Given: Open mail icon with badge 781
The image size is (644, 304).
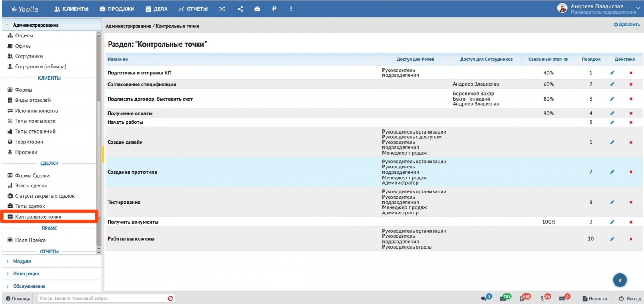Looking at the screenshot, I should (x=505, y=298).
